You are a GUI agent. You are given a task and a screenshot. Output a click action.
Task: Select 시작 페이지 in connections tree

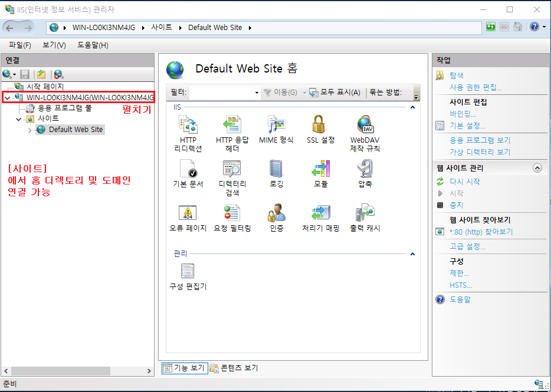tap(45, 87)
